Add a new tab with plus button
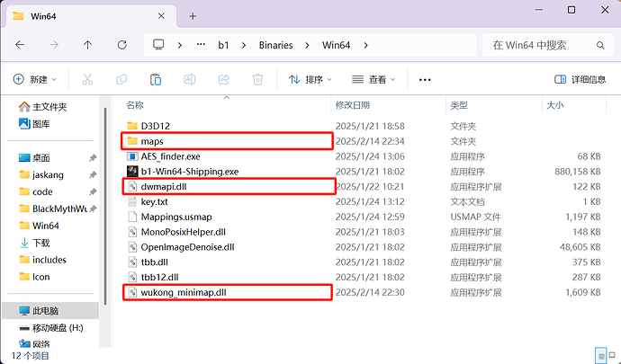The image size is (621, 364). point(193,16)
